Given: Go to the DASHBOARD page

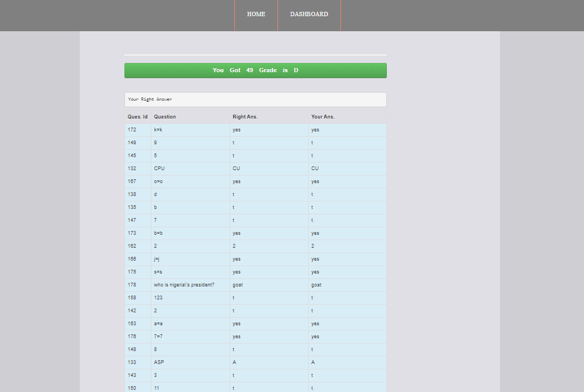Looking at the screenshot, I should pos(309,15).
